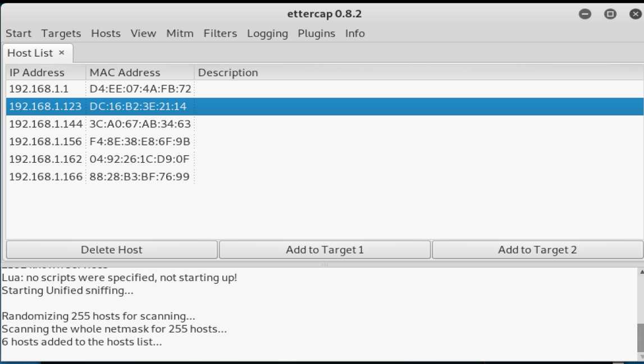The image size is (644, 364).
Task: Click the 'Scanning the whole netmask' log line
Action: [x=114, y=329]
